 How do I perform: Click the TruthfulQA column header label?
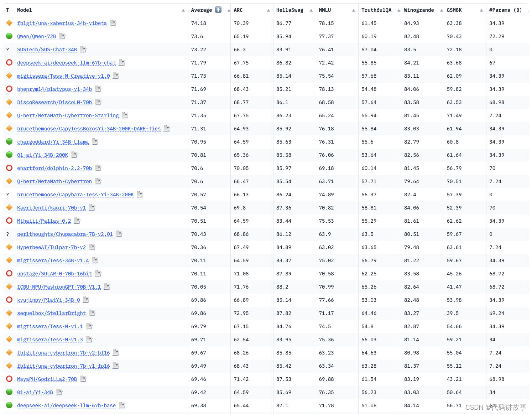coord(376,10)
